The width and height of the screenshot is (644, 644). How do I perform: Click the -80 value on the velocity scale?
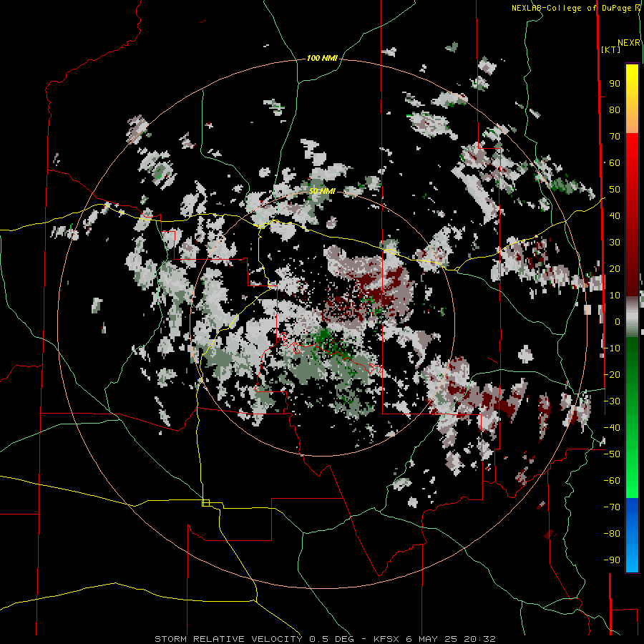pyautogui.click(x=612, y=534)
